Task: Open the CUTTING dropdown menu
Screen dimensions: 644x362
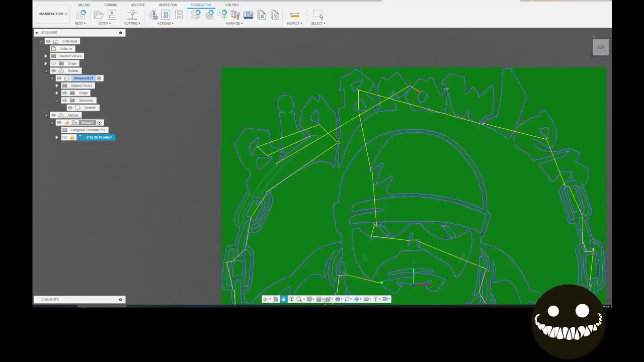Action: click(132, 24)
